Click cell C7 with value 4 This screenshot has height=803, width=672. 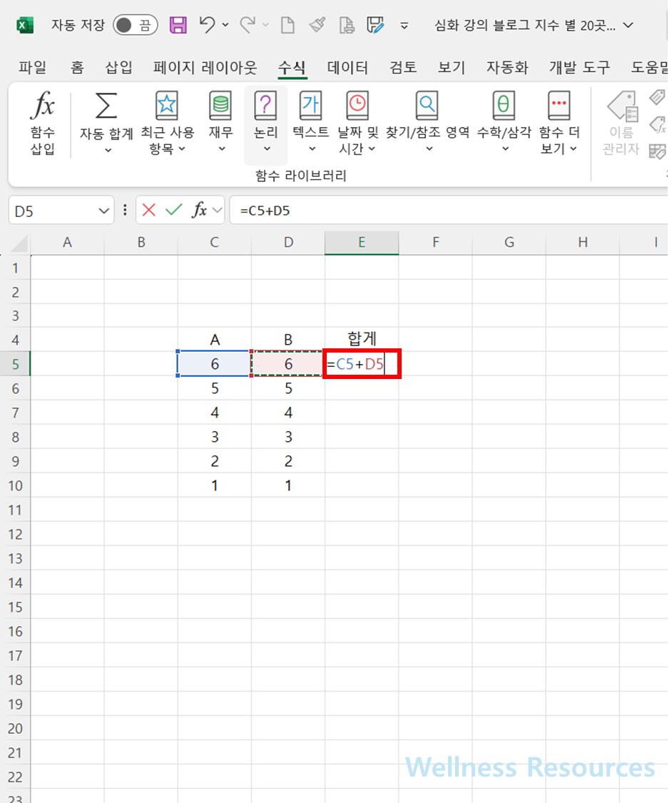215,413
